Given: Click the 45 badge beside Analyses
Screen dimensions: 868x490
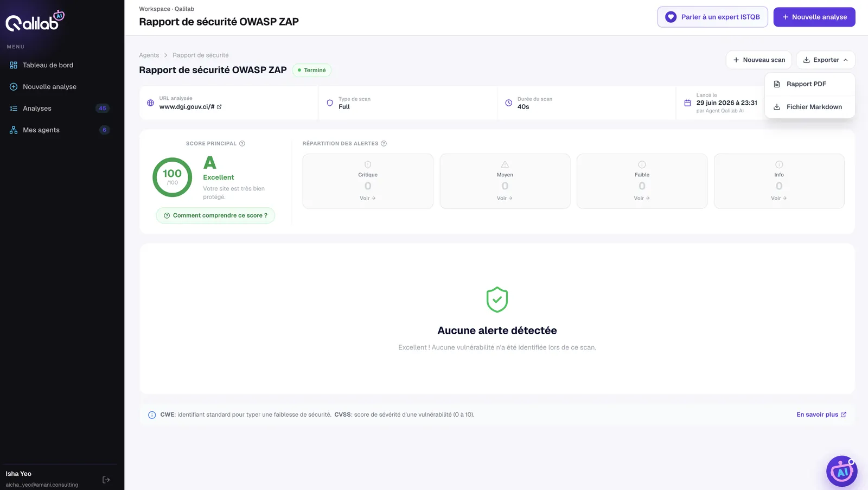Looking at the screenshot, I should tap(103, 109).
